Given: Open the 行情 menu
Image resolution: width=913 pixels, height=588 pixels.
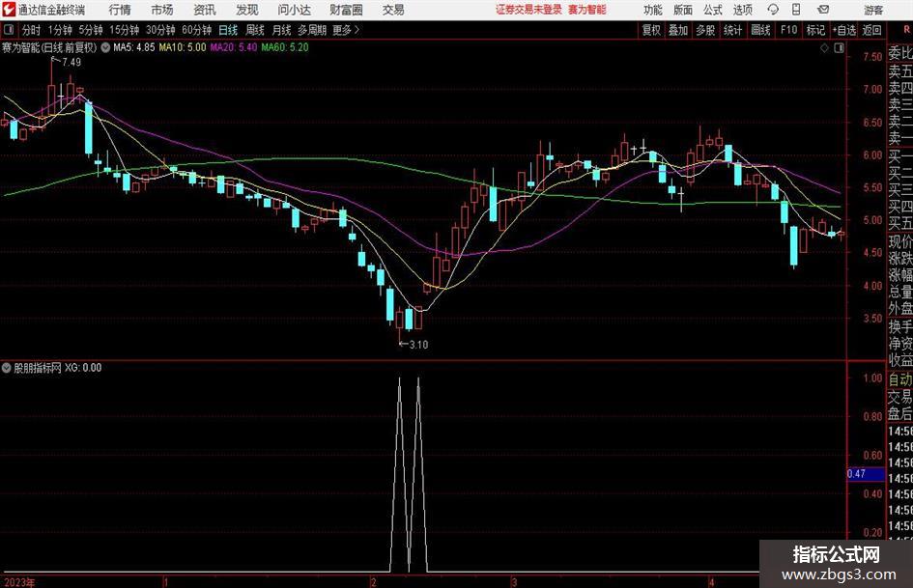Looking at the screenshot, I should tap(120, 10).
